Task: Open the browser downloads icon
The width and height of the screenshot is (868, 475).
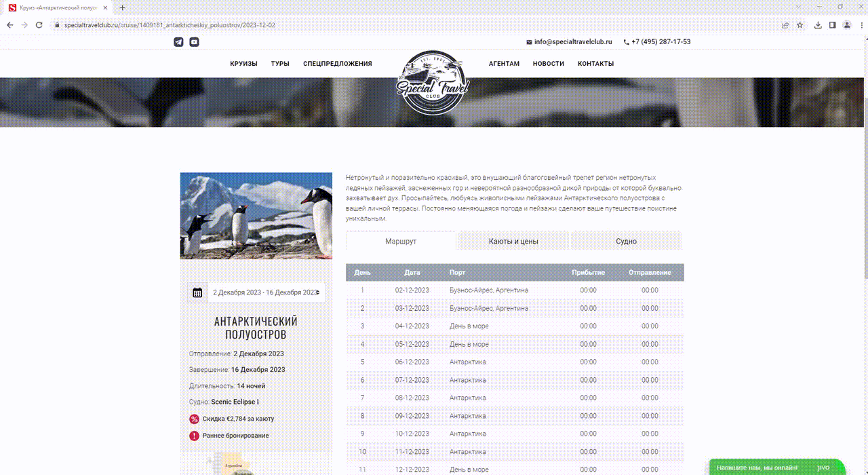Action: (818, 25)
